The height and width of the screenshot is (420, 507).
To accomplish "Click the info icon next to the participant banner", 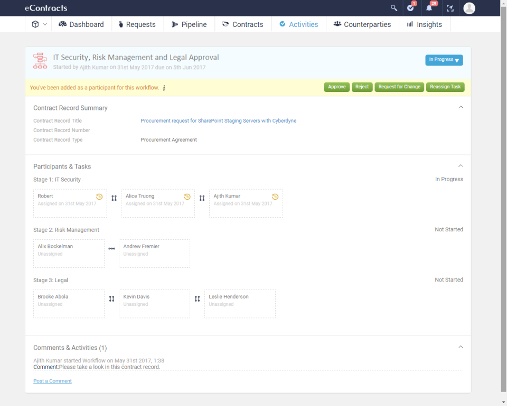I will (164, 88).
